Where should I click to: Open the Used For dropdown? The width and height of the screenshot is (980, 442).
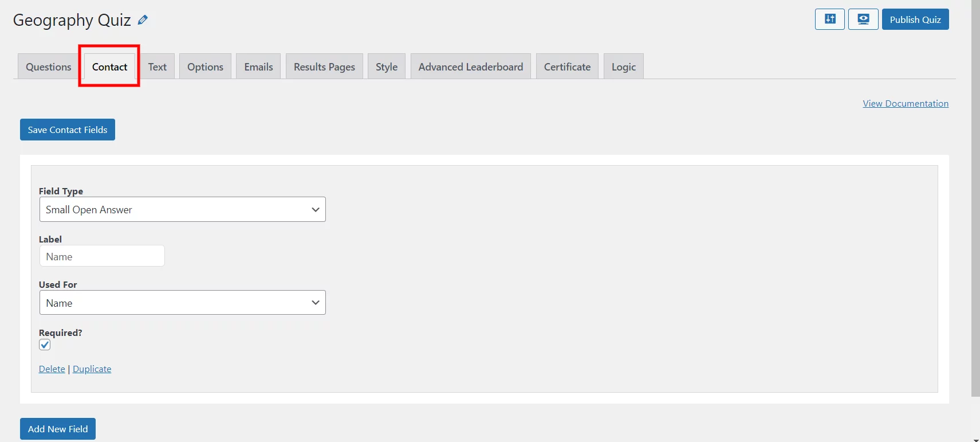tap(182, 303)
